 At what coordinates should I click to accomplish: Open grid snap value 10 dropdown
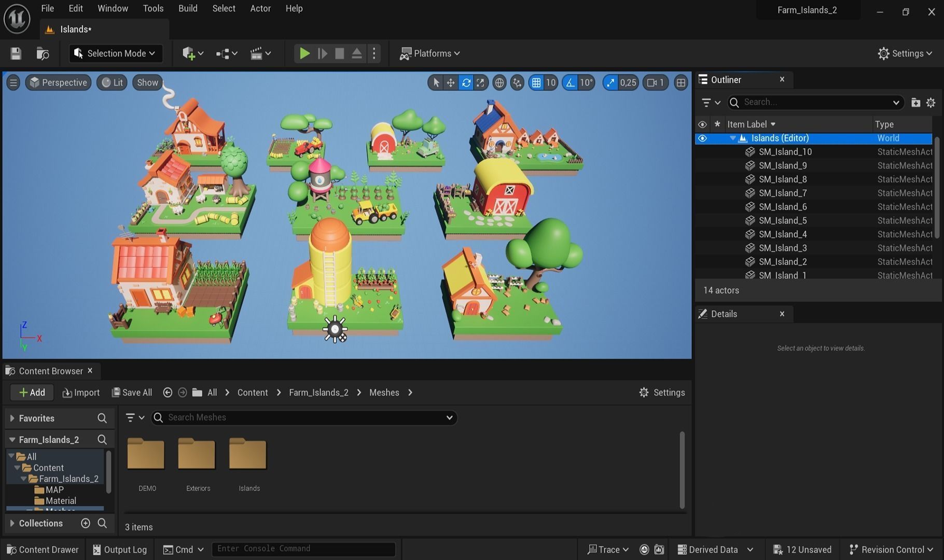pyautogui.click(x=551, y=82)
